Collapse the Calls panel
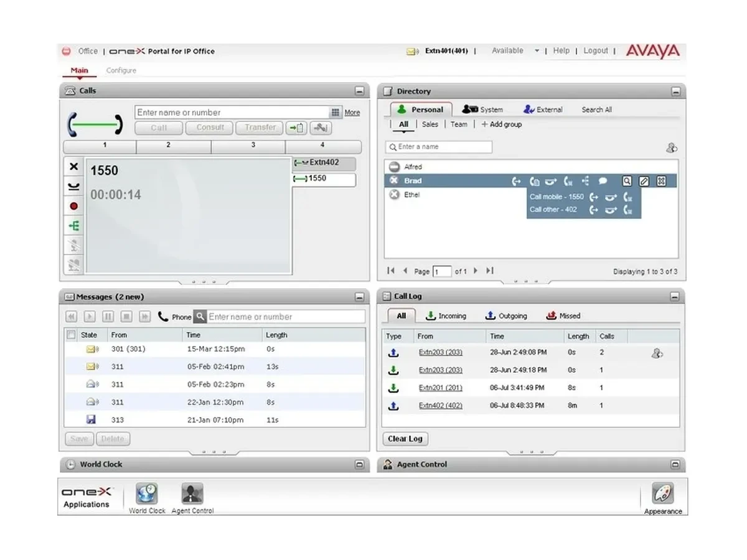This screenshot has height=560, width=747. tap(359, 91)
